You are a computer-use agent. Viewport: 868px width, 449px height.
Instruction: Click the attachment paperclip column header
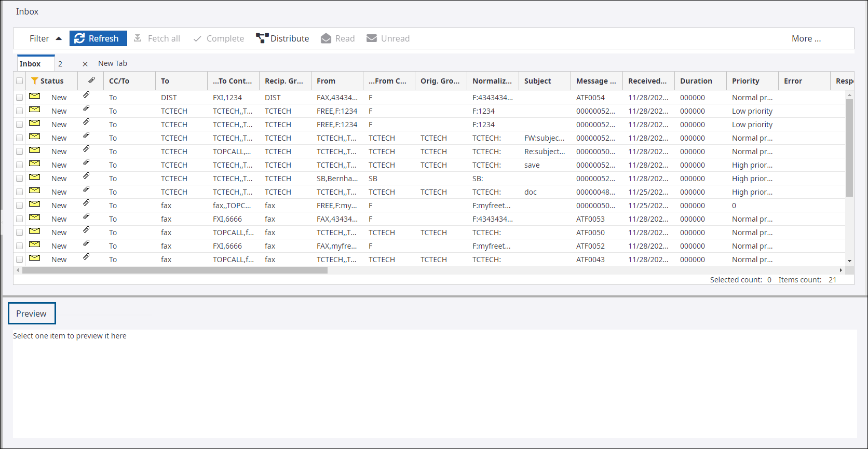91,80
